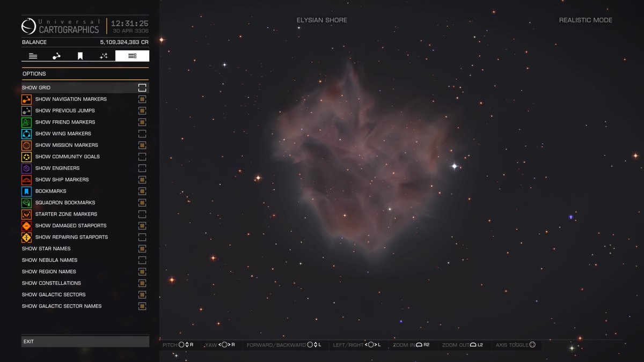Enable the Show Grid checkbox

(x=142, y=87)
